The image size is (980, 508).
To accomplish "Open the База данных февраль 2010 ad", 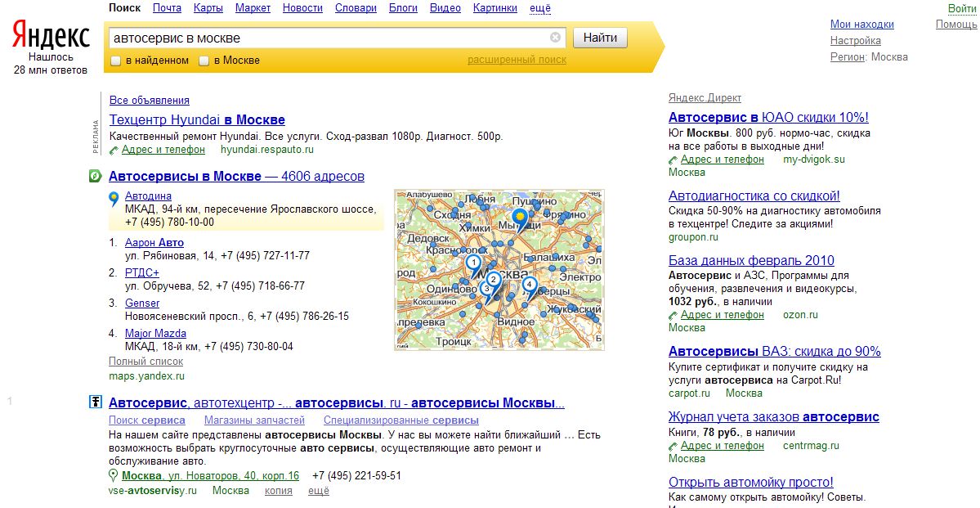I will [751, 260].
